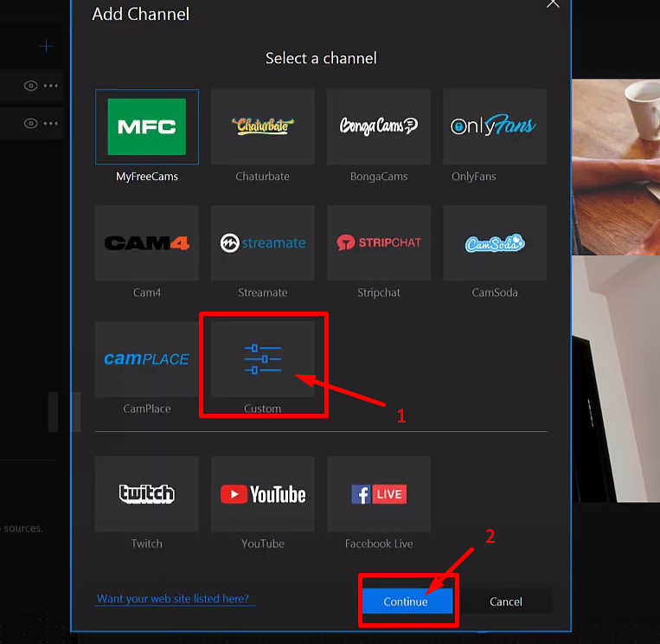Open 'Want your web site listed here?' link

(x=173, y=598)
